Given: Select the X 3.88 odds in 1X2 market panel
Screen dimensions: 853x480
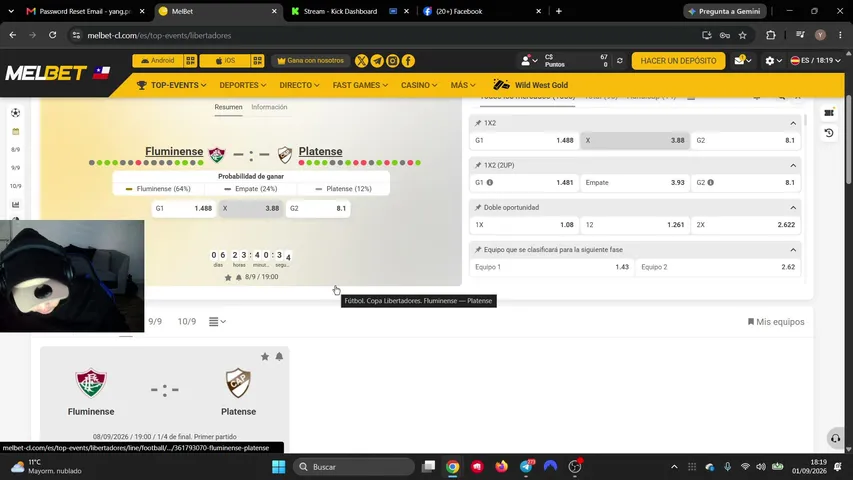Looking at the screenshot, I should click(x=635, y=140).
